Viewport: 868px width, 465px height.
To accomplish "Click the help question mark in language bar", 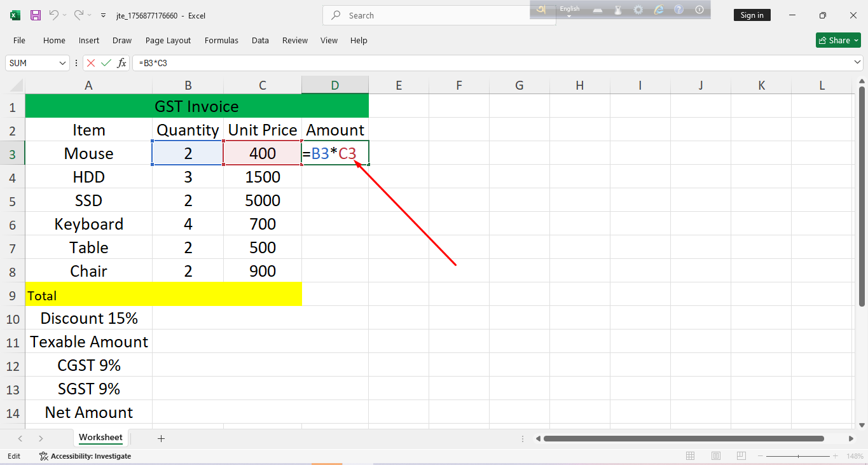I will point(679,10).
